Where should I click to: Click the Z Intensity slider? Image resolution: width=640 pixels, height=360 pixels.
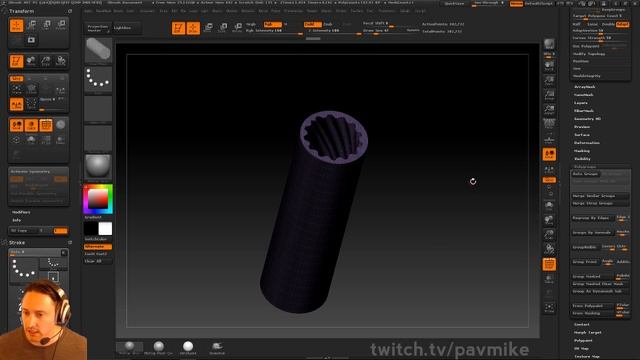click(x=334, y=31)
